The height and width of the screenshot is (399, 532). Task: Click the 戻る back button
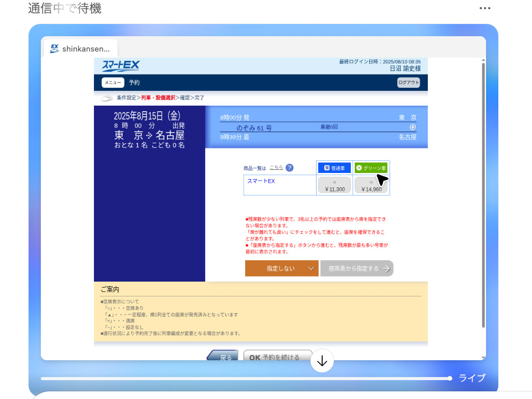(x=223, y=355)
